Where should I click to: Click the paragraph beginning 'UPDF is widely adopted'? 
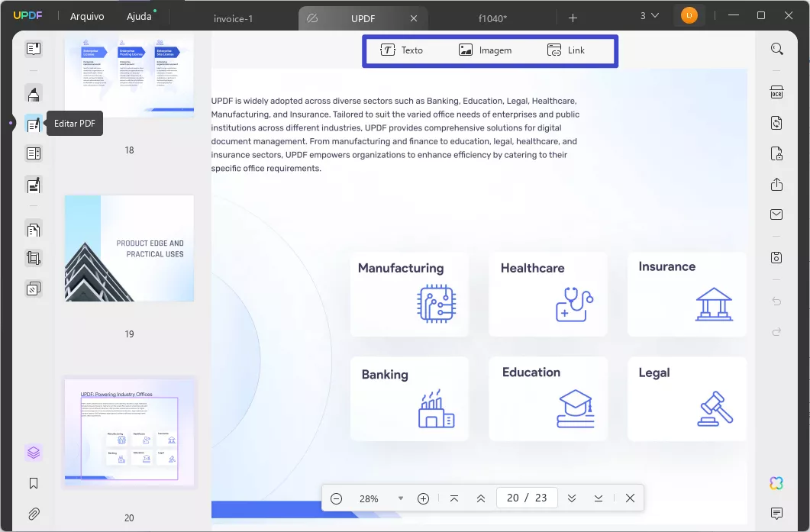pyautogui.click(x=395, y=134)
